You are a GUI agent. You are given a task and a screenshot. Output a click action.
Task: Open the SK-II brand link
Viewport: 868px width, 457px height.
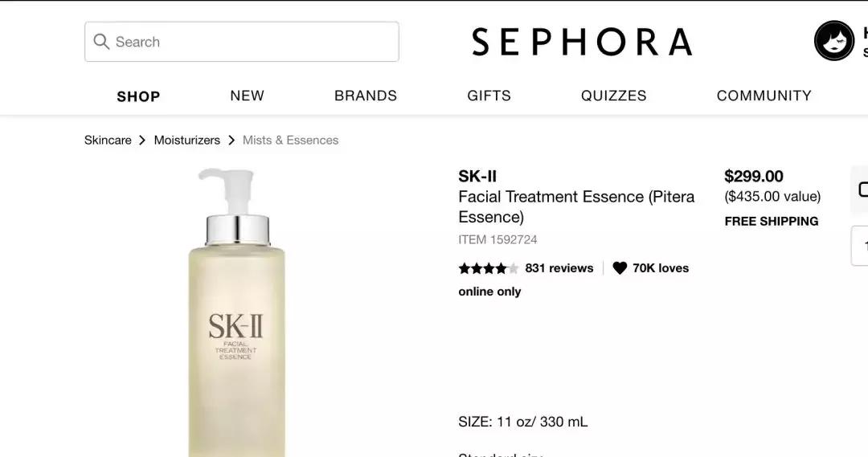point(477,177)
